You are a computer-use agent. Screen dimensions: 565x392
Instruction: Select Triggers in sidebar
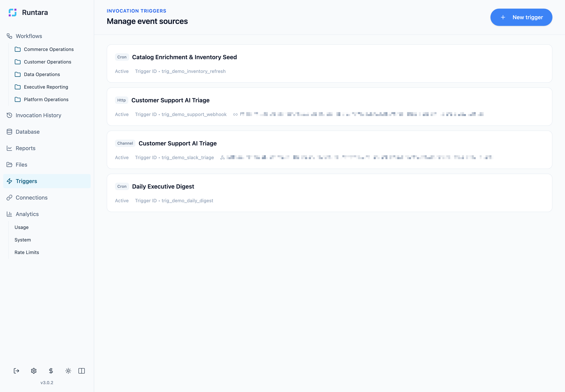point(47,181)
